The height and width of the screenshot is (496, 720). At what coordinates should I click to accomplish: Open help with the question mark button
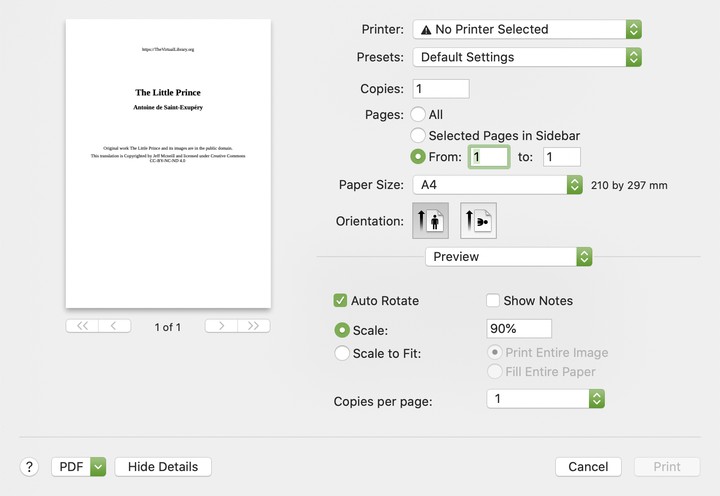[29, 467]
